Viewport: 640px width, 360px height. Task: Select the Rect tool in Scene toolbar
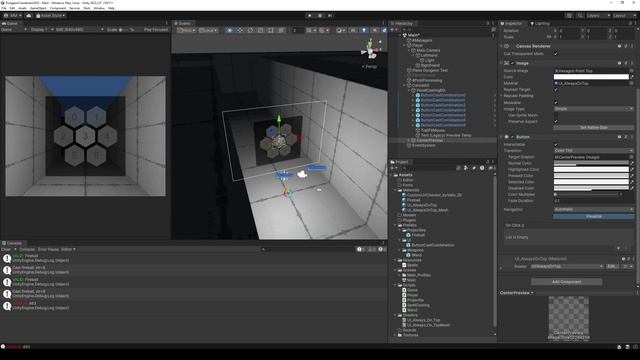click(271, 30)
